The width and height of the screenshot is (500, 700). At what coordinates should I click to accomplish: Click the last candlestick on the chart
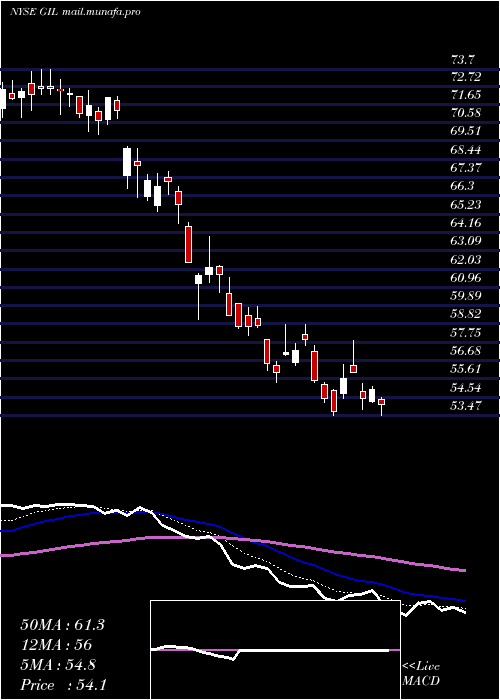tap(381, 406)
